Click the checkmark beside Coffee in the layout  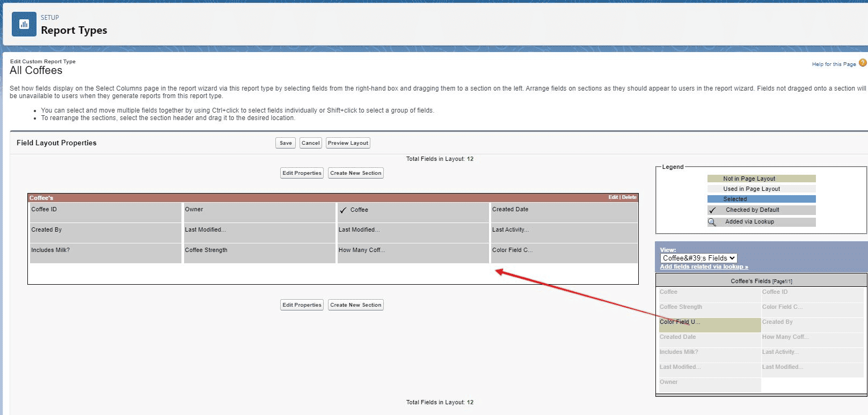pyautogui.click(x=343, y=210)
